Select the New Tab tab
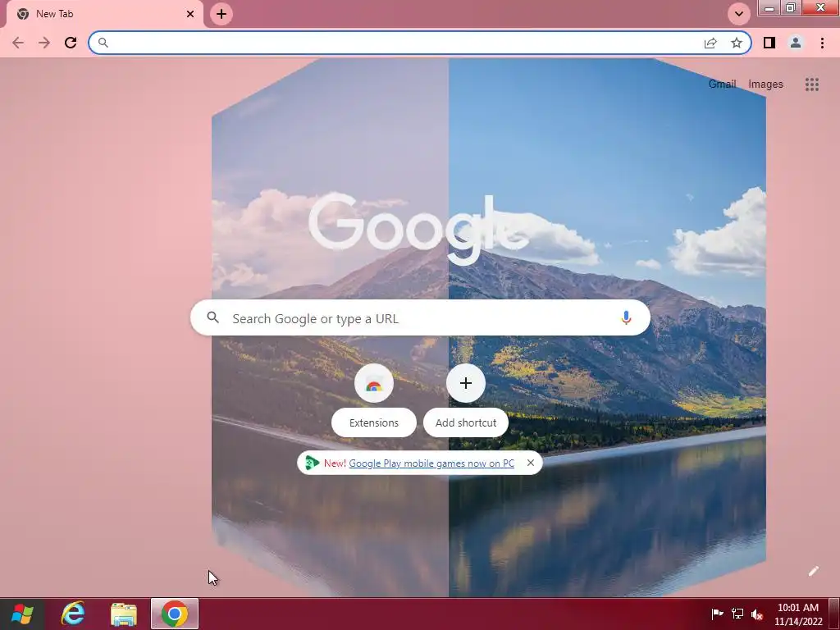The image size is (840, 630). tap(104, 14)
